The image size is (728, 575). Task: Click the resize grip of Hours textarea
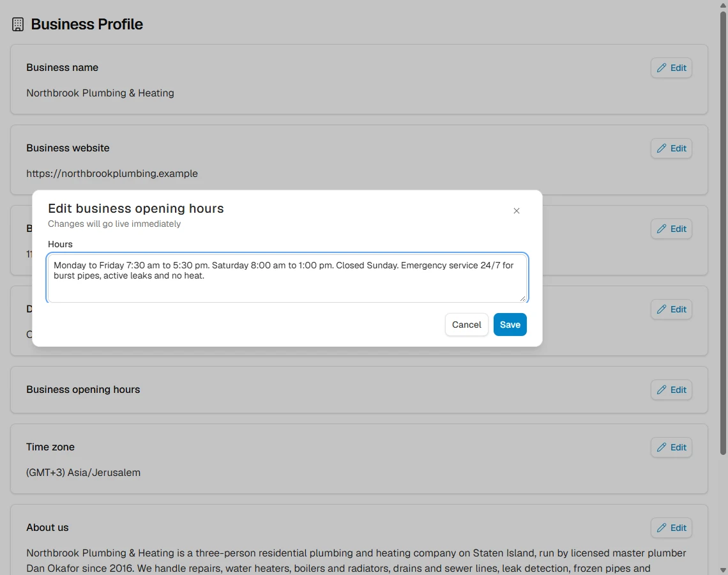tap(523, 298)
